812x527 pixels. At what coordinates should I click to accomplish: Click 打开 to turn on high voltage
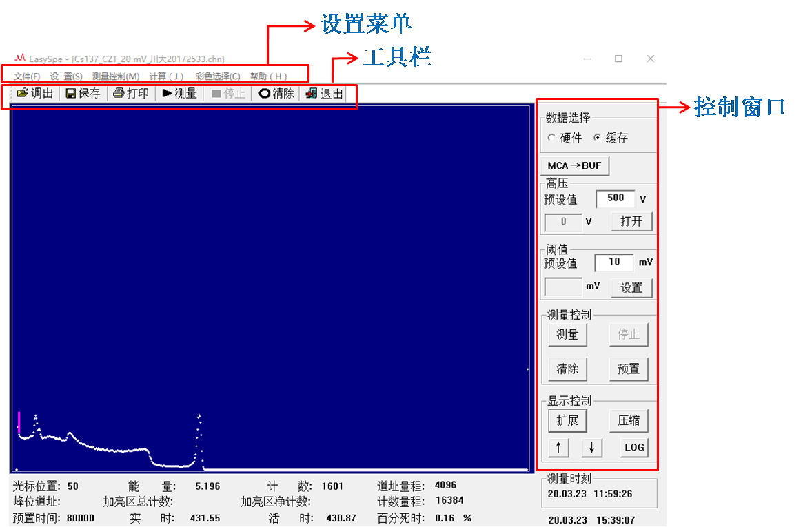(x=631, y=222)
